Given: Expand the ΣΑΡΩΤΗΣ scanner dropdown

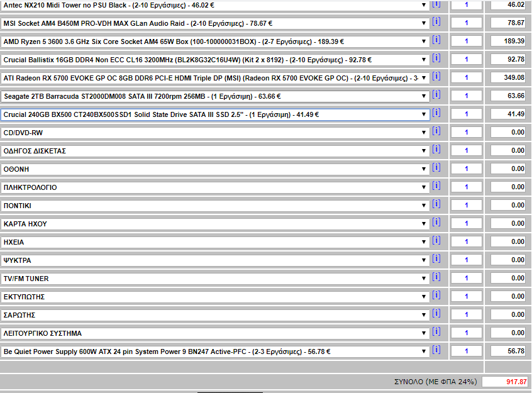Looking at the screenshot, I should [x=215, y=315].
